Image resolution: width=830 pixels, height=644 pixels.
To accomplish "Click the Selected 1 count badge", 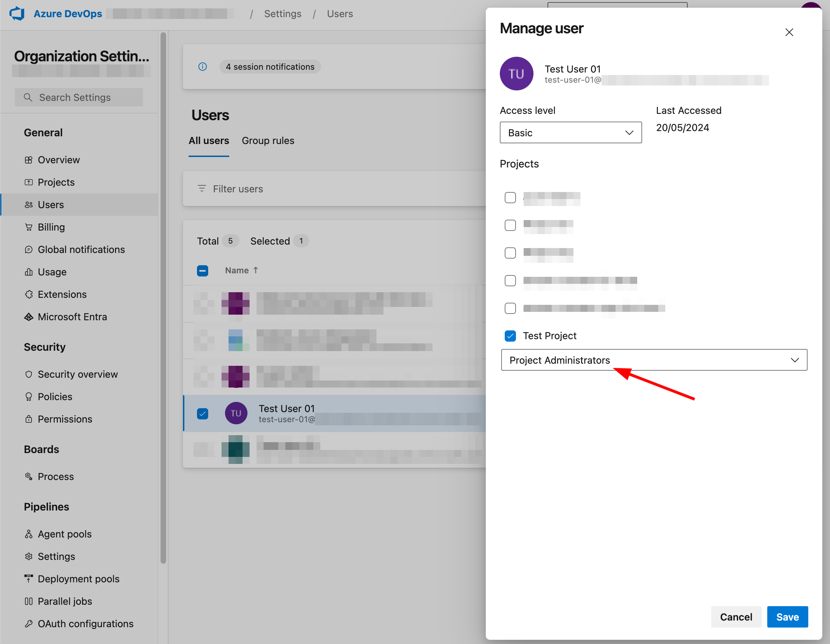I will (301, 241).
